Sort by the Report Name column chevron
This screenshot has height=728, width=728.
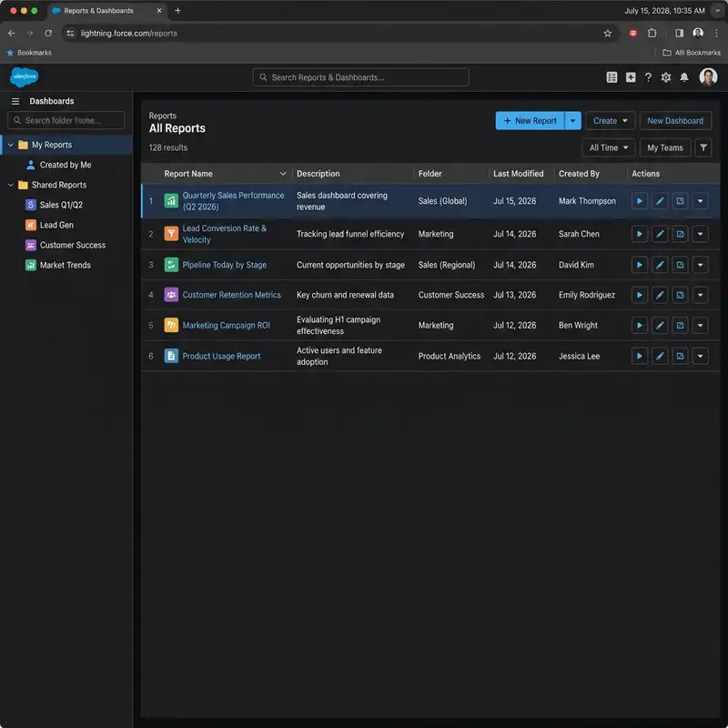coord(283,174)
